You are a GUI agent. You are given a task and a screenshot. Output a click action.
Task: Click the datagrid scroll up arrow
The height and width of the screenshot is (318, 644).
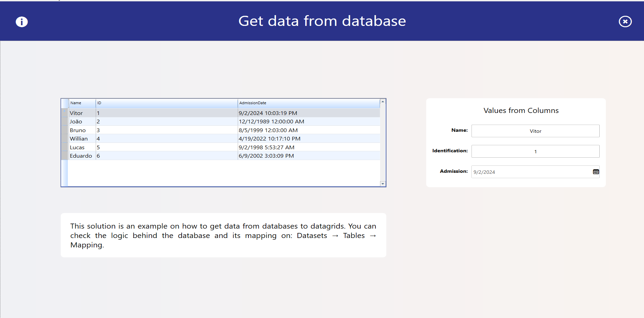point(382,102)
